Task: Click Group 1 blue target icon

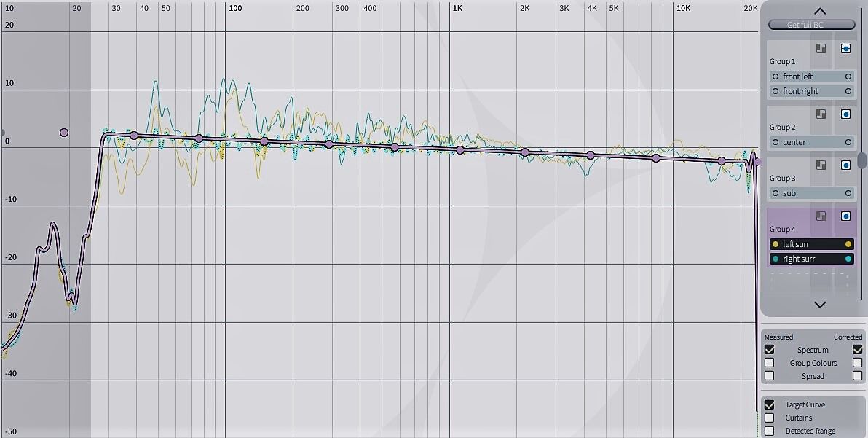Action: coord(846,49)
